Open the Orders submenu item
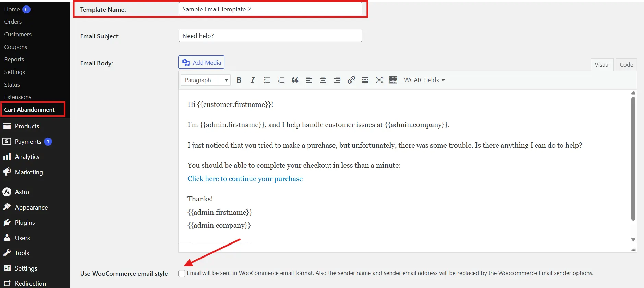Screen dimensions: 644x288 tap(13, 22)
